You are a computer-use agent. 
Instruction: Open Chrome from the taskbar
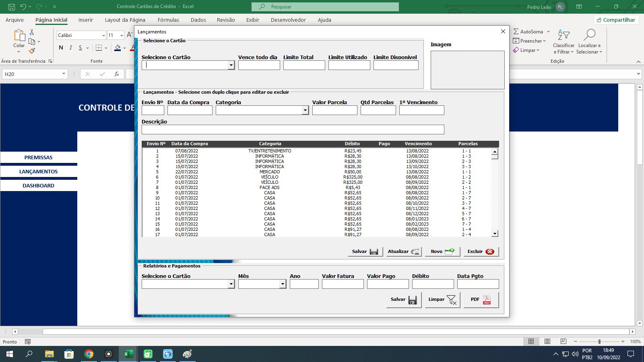click(89, 354)
